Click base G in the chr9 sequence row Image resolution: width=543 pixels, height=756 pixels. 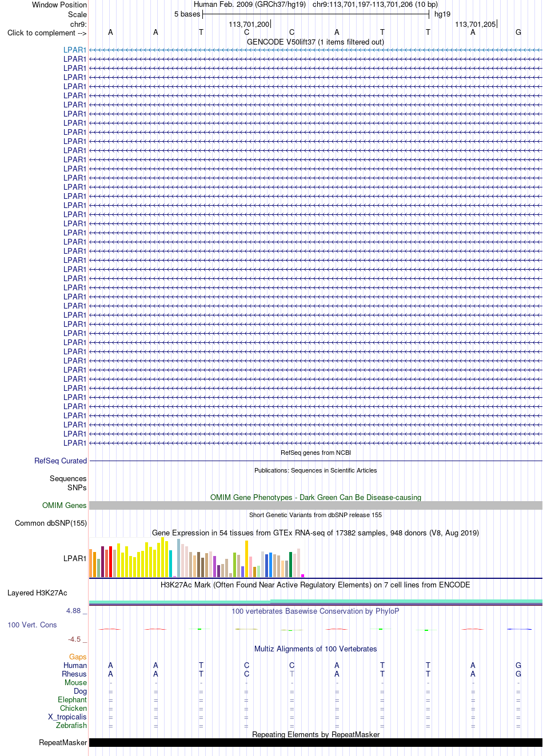tap(518, 32)
